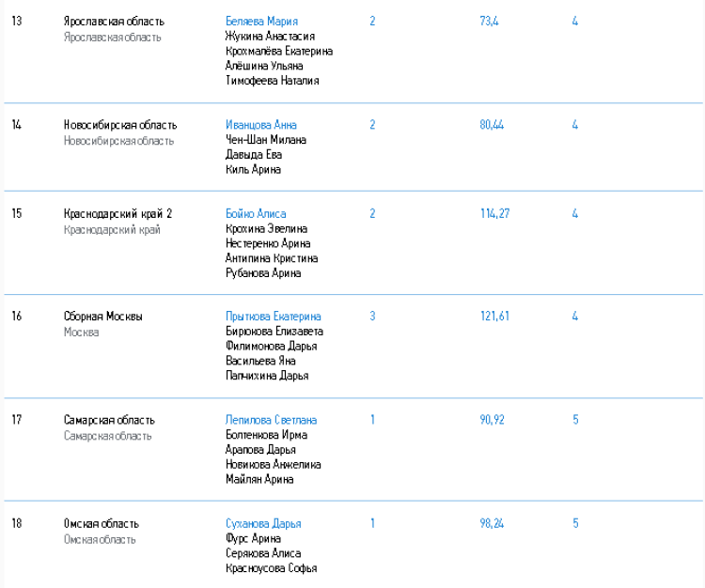Viewport: 705px width, 588px height.
Task: Click score 80,44 for Новосибирская область
Action: [492, 125]
